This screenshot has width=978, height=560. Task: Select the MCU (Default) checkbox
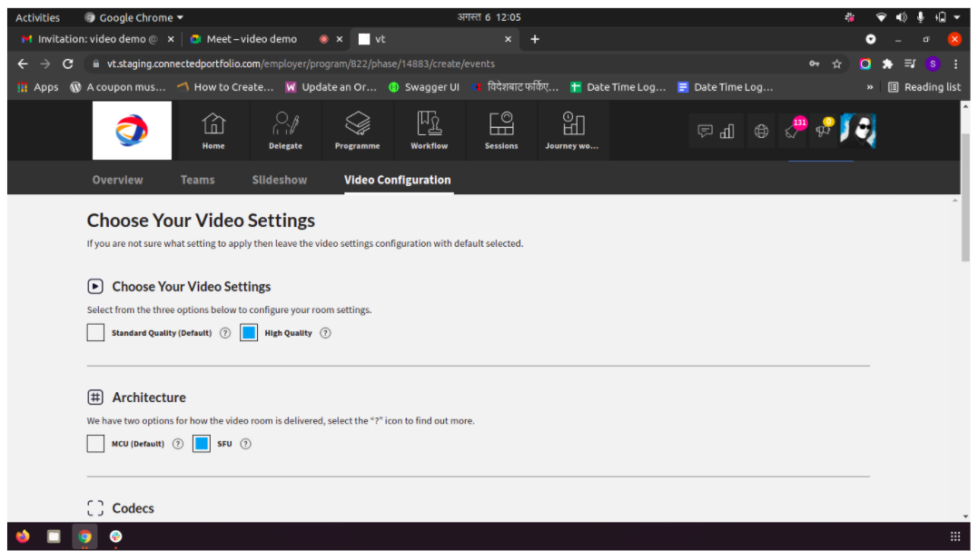tap(95, 444)
